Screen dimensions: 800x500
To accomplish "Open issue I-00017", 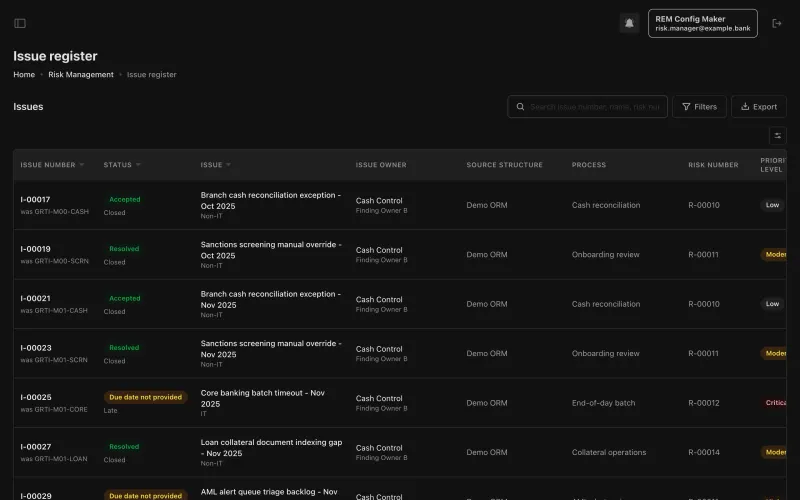I will 35,199.
